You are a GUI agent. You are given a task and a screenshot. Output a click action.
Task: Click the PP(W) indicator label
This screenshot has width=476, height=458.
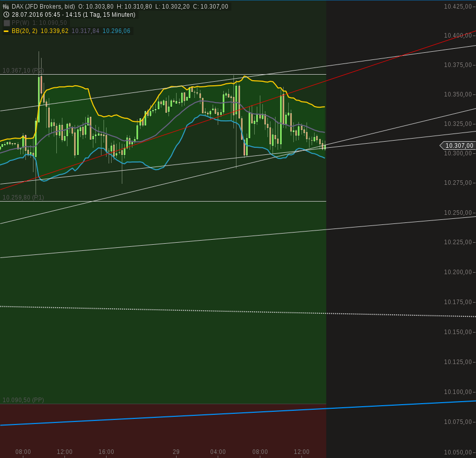(x=20, y=23)
